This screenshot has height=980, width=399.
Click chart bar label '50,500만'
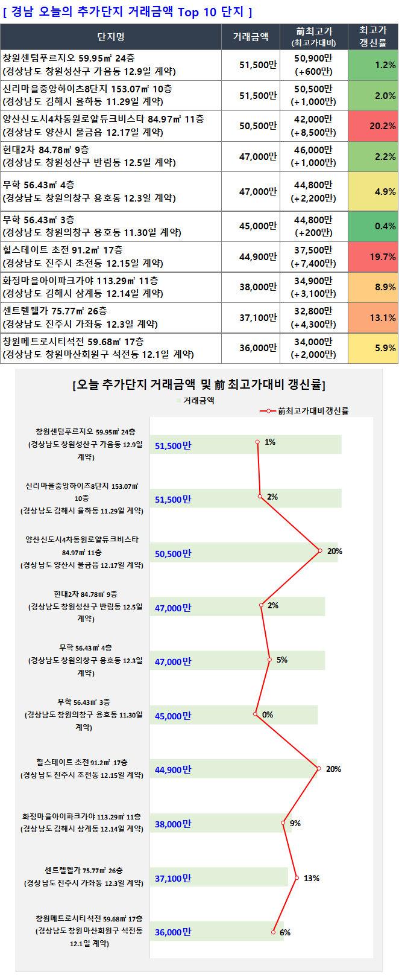[173, 554]
